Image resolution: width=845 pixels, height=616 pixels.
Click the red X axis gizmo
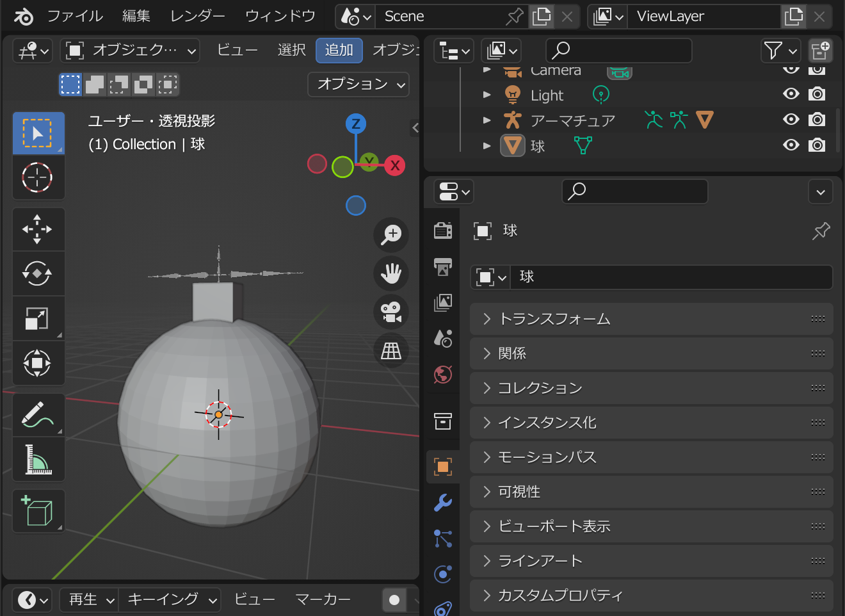[x=395, y=165]
